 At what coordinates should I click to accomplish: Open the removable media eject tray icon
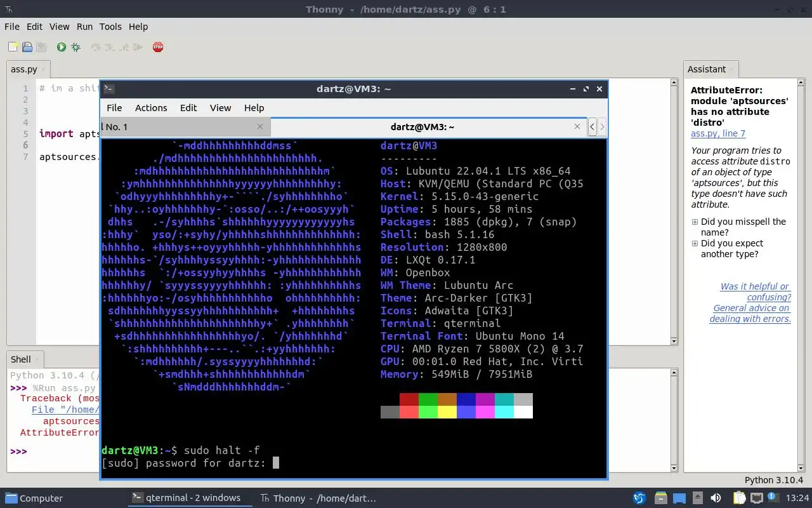click(x=698, y=498)
